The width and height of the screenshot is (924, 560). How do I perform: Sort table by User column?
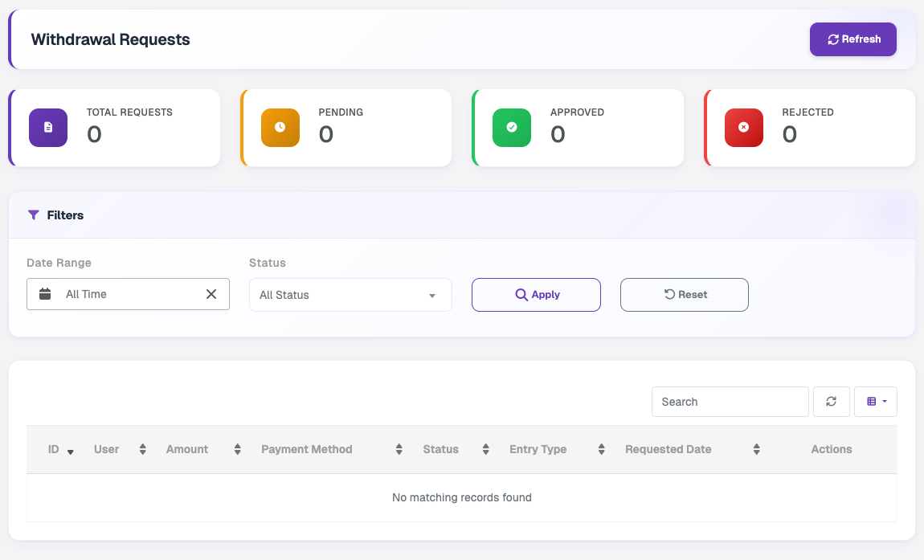[x=114, y=449]
